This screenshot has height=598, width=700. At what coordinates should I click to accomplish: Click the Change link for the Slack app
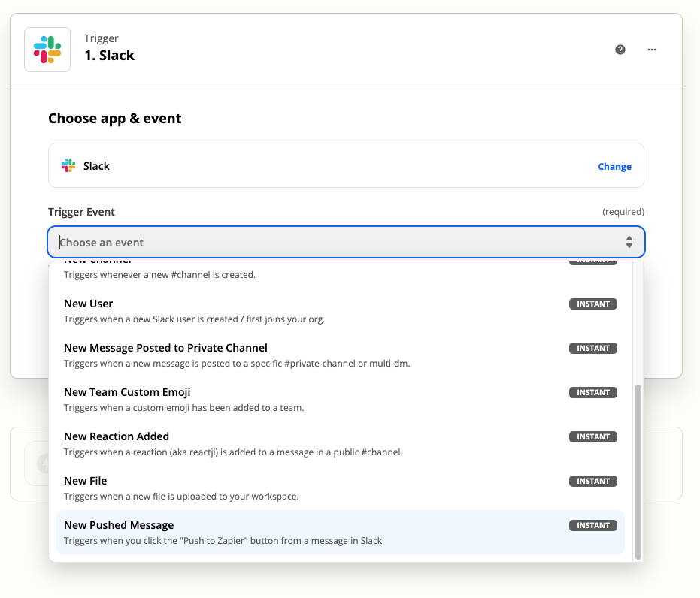[614, 167]
